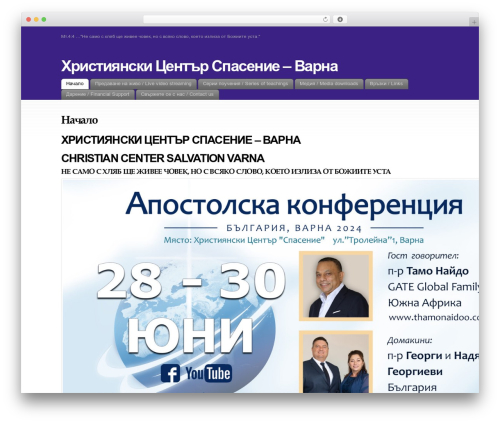The width and height of the screenshot is (500, 423).
Task: Click the heading CHRISTIAN CENTER SALVATION VARNA
Action: point(163,158)
